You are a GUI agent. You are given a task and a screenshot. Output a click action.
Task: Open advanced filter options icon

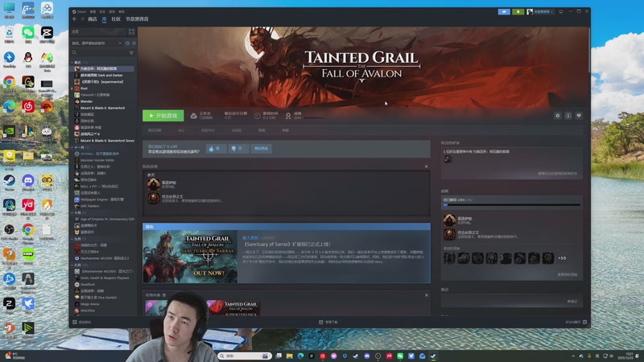[x=132, y=52]
